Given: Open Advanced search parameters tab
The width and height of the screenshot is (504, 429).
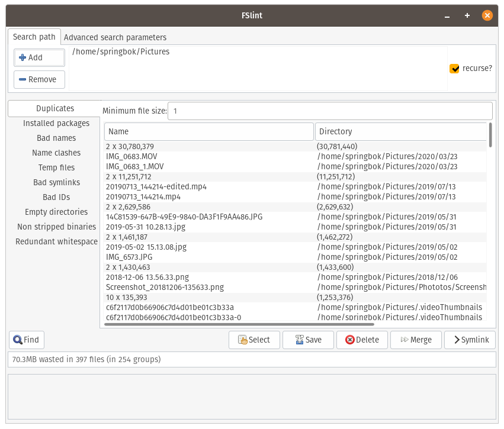Looking at the screenshot, I should tap(115, 37).
